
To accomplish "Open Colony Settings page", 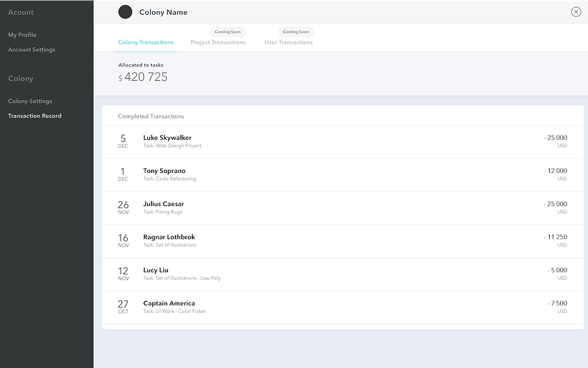I will [x=30, y=101].
